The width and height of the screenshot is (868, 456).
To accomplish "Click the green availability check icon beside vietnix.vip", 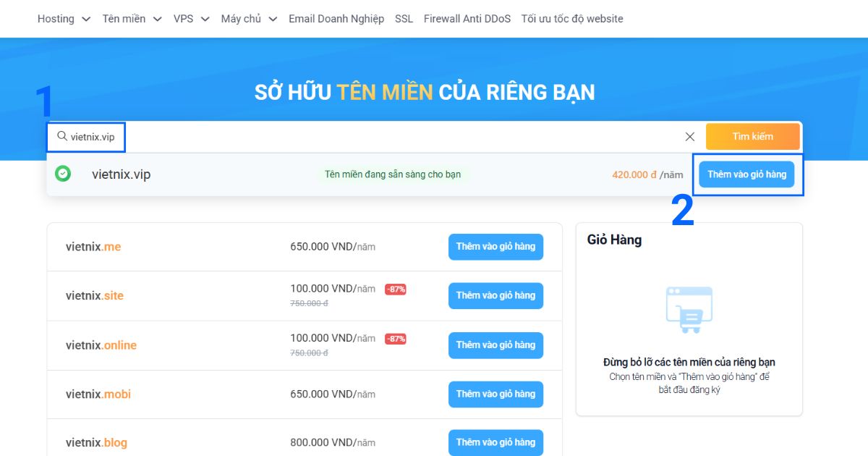I will pyautogui.click(x=63, y=174).
